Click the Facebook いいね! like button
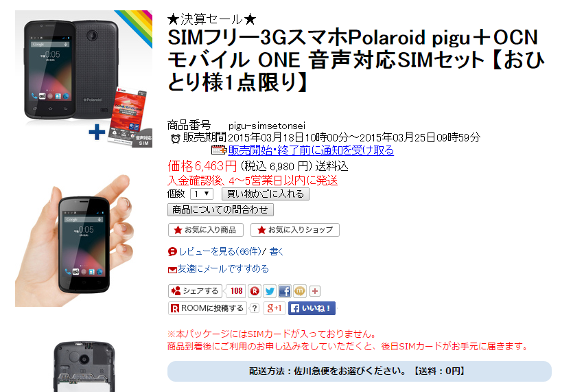This screenshot has width=584, height=392. (x=312, y=308)
